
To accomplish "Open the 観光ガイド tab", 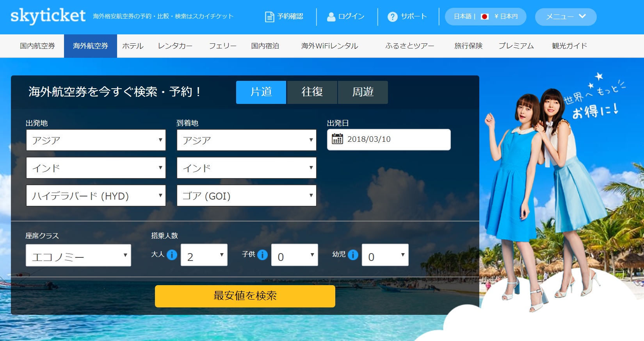I will pos(569,46).
